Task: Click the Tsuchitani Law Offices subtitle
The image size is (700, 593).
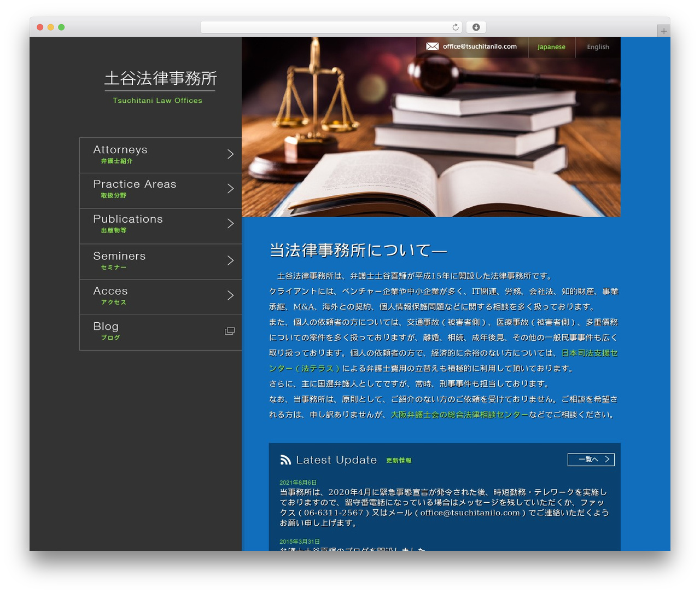Action: point(157,101)
